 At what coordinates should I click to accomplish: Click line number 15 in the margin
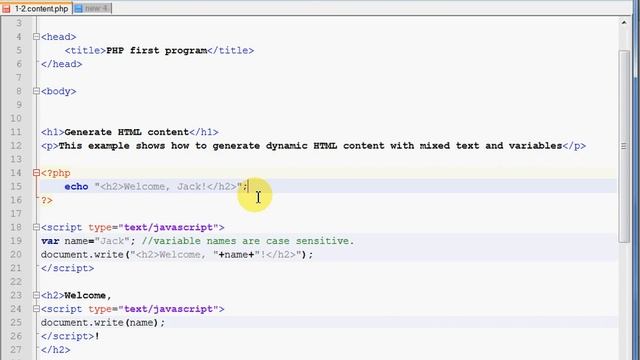click(x=16, y=187)
